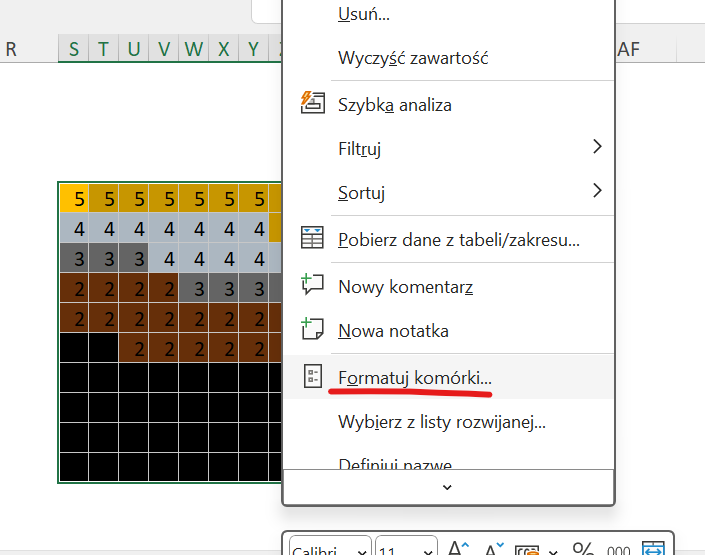Viewport: 705px width, 555px height.
Task: Increase font size in mini toolbar
Action: point(458,548)
